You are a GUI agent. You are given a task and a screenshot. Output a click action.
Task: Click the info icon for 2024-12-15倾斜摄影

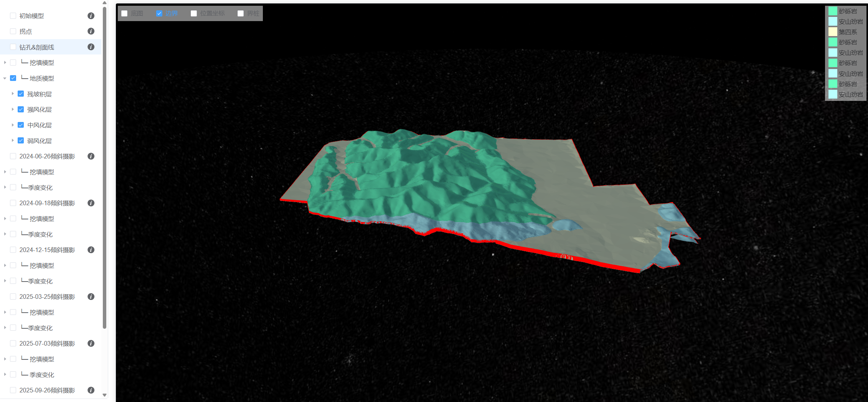[91, 250]
